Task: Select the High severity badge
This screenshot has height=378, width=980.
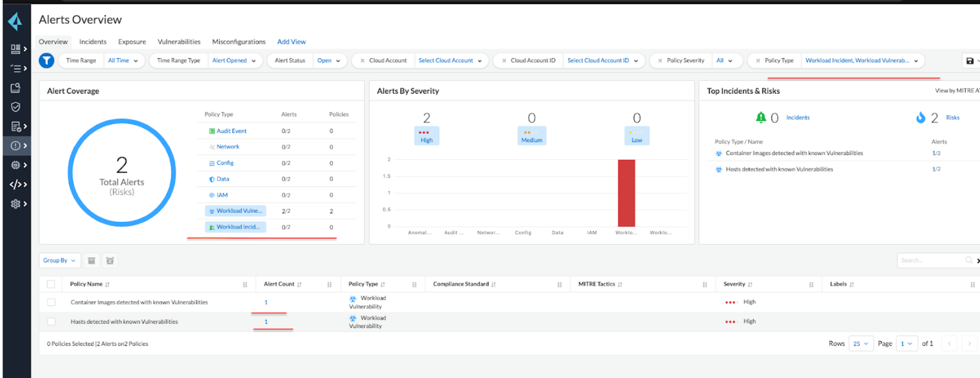Action: click(427, 136)
